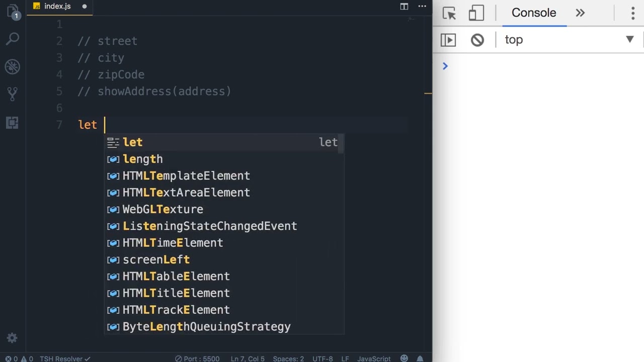Select the screenLeft suggestion
644x362 pixels.
pos(224,259)
